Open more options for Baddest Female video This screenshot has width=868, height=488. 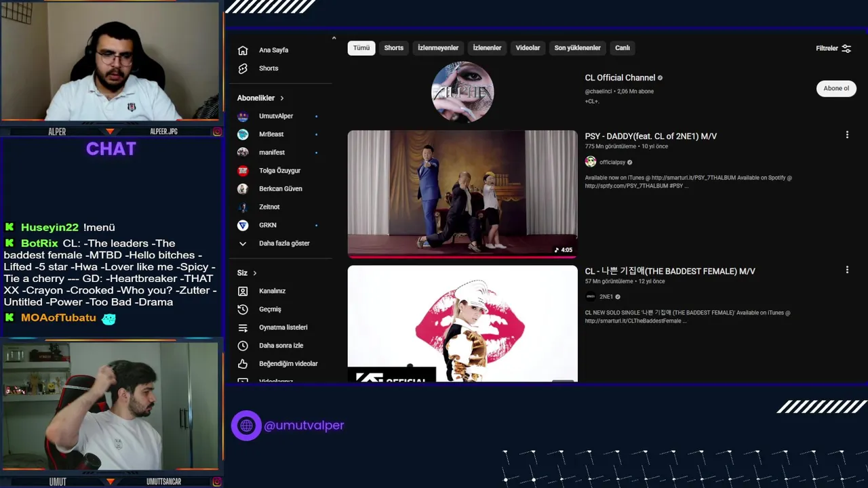pos(847,270)
